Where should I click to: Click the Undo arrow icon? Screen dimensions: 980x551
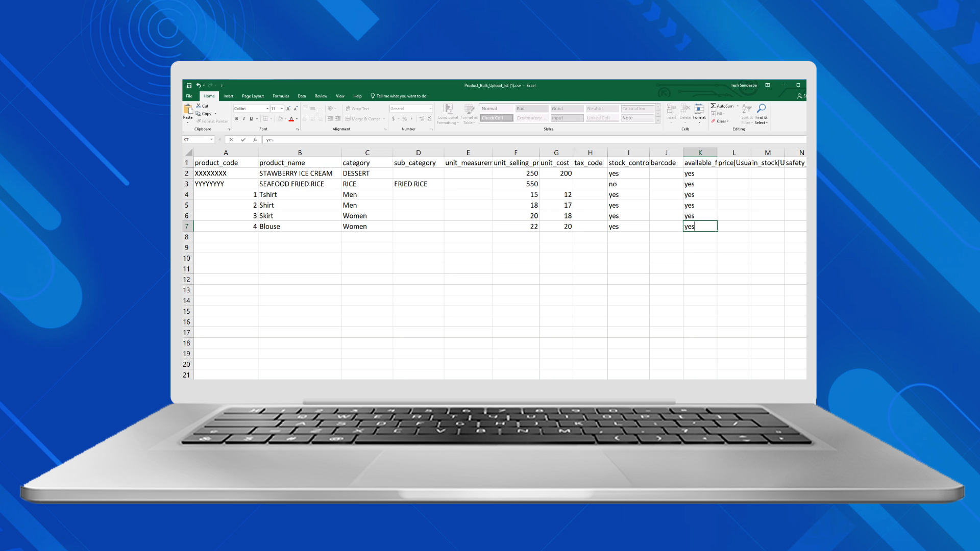pyautogui.click(x=198, y=85)
